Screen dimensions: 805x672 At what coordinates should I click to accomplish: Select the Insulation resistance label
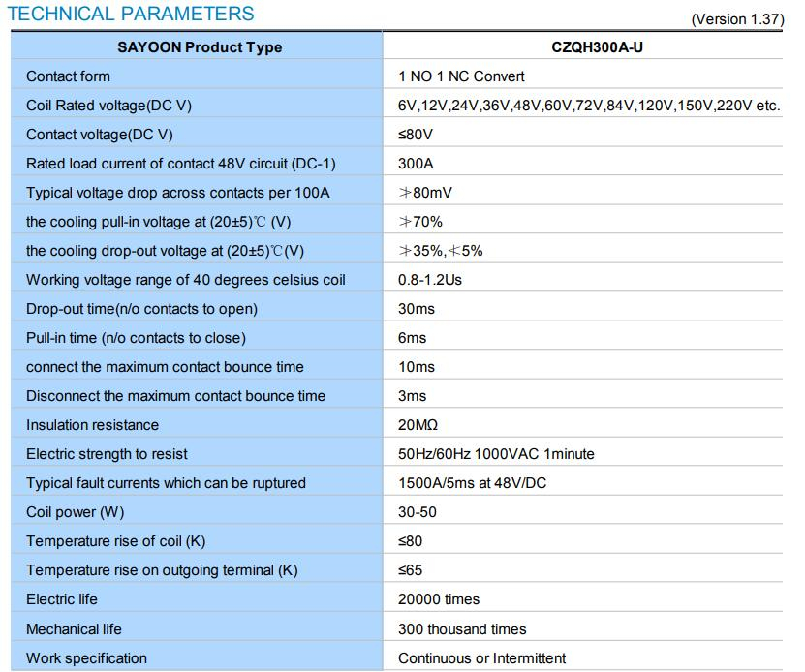coord(92,425)
